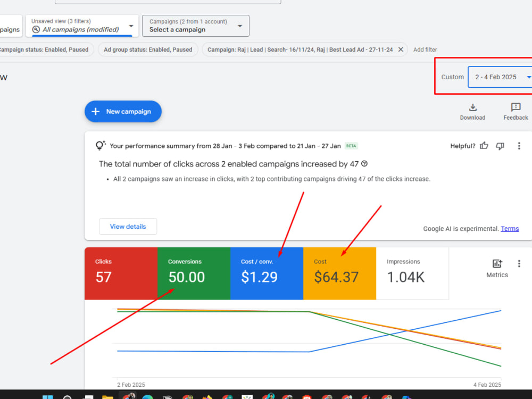Viewport: 532px width, 399px height.
Task: Select the Impressions metric tile
Action: (413, 273)
